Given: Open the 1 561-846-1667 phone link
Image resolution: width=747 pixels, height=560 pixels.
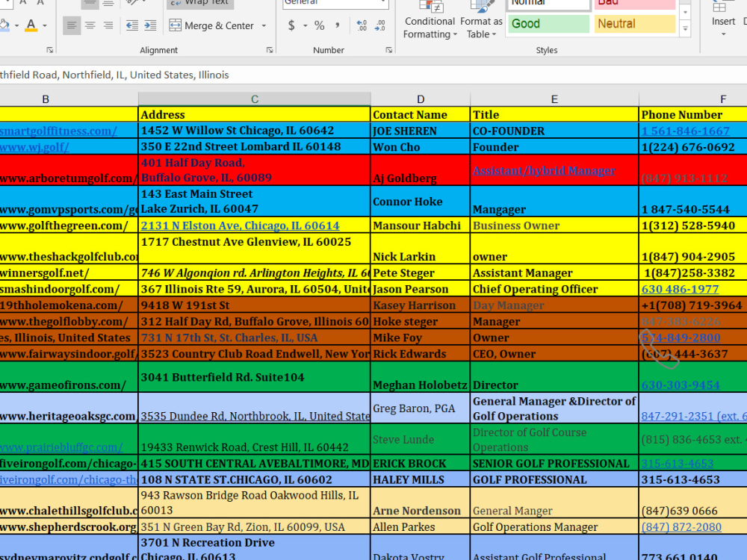Looking at the screenshot, I should click(686, 131).
